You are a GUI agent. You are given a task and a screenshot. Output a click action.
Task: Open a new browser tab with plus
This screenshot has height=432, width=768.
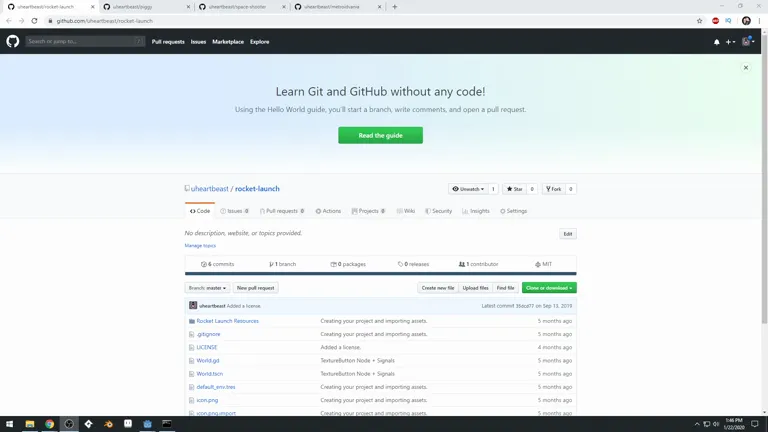point(395,7)
